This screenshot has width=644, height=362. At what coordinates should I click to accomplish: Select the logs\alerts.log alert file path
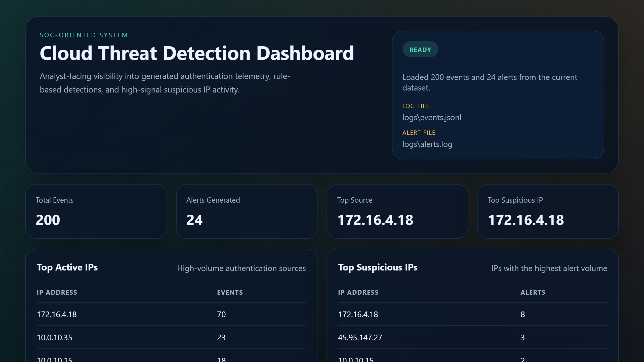pos(427,144)
